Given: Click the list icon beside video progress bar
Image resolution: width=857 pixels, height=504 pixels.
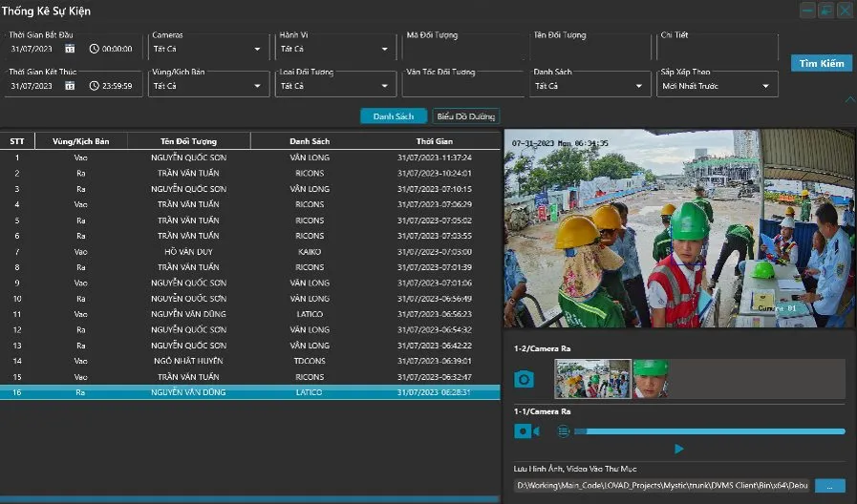Looking at the screenshot, I should pos(564,431).
